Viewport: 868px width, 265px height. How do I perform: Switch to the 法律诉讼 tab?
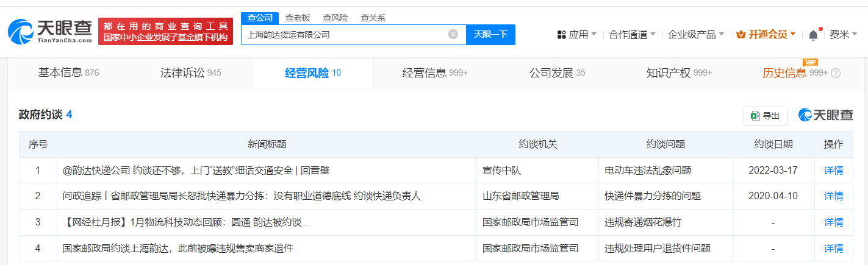(190, 73)
